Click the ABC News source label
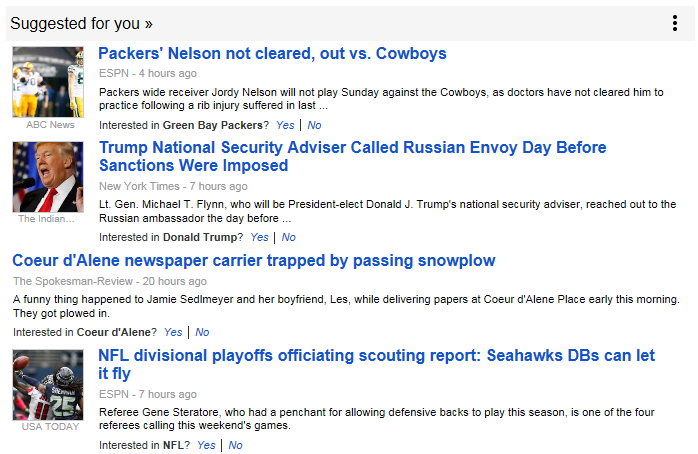The height and width of the screenshot is (454, 698). click(49, 125)
